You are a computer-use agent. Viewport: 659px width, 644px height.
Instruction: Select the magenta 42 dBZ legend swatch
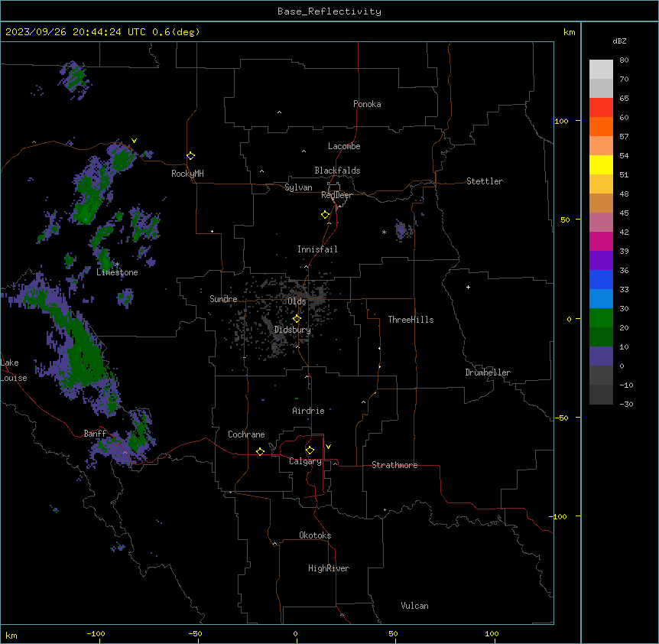tap(601, 241)
